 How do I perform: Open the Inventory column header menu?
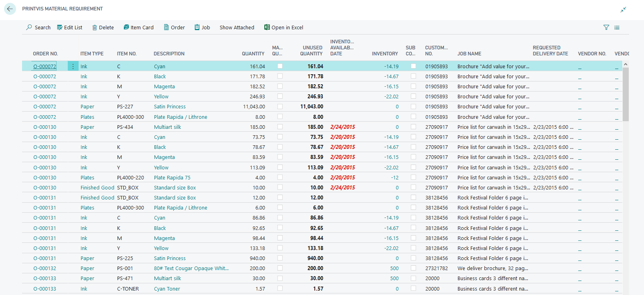[x=385, y=54]
